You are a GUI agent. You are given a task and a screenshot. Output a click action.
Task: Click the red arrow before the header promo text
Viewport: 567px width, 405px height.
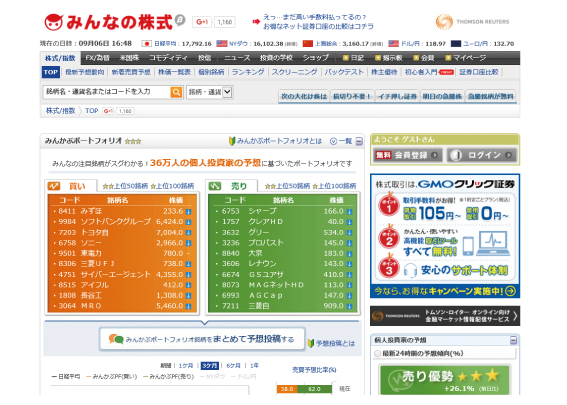[x=256, y=22]
